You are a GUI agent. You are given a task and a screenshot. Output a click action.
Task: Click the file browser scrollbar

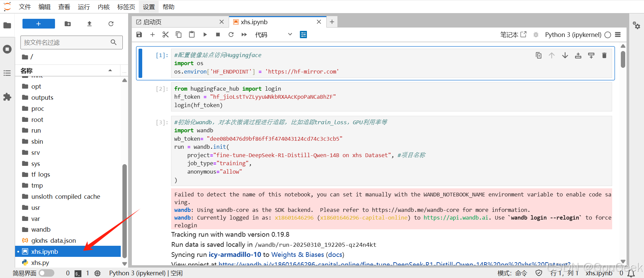point(124,211)
